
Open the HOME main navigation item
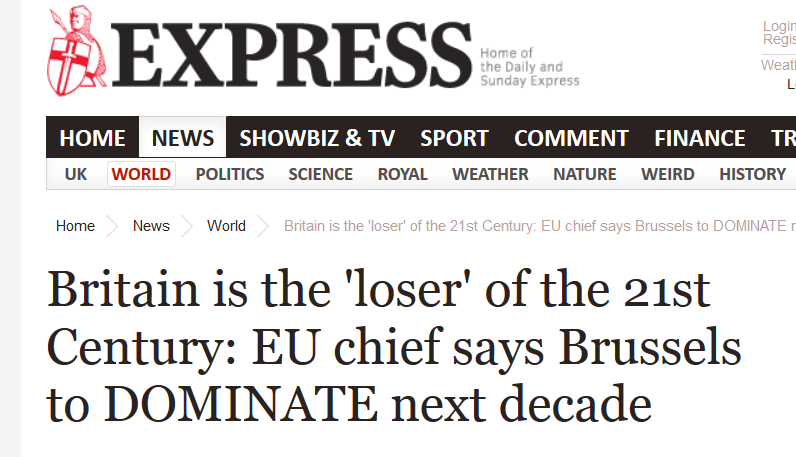[x=92, y=138]
